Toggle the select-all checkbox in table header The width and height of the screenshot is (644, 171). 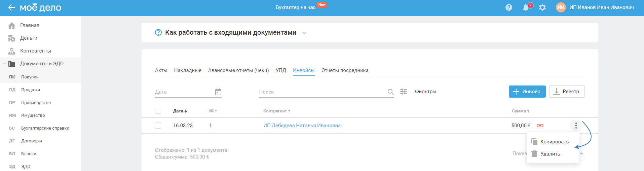click(158, 111)
